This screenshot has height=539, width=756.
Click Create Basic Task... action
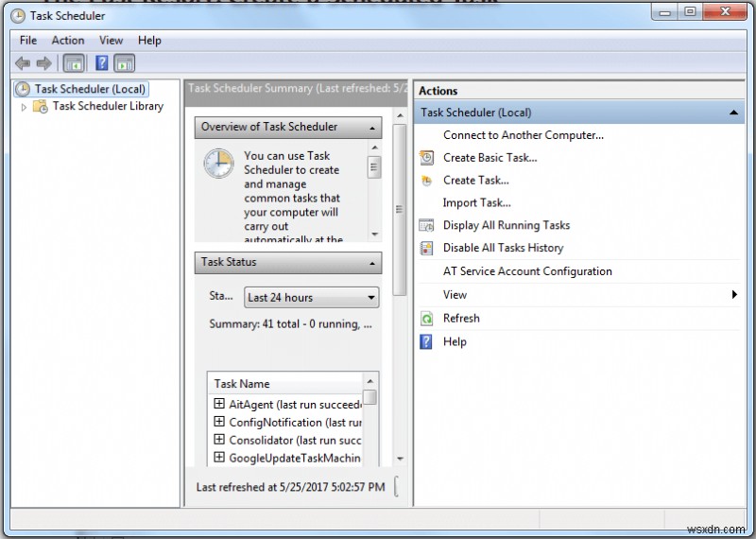tap(490, 158)
